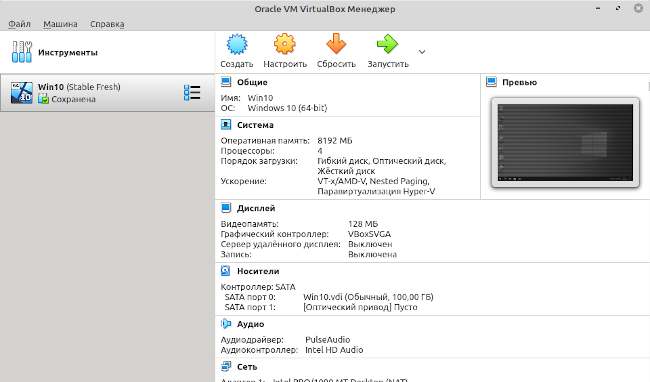Expand the Запустить start-mode dropdown chevron
Viewport: 650px width, 382px height.
422,52
